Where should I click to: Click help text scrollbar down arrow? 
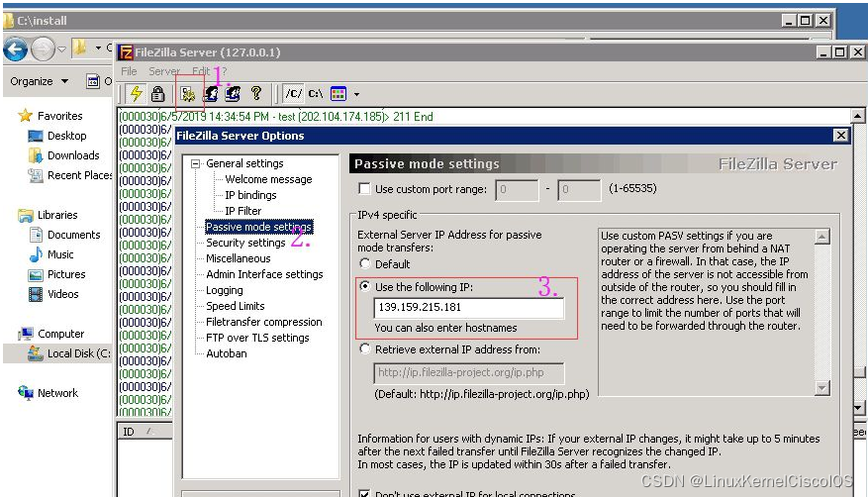click(822, 388)
